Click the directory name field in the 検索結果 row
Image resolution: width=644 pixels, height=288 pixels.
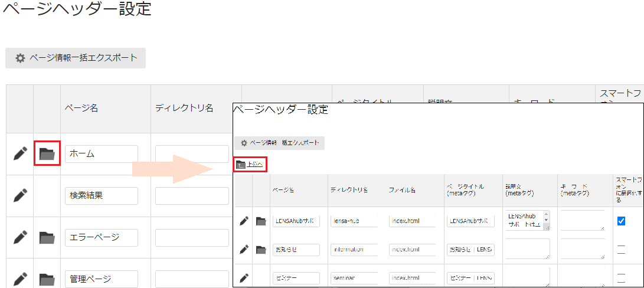192,196
